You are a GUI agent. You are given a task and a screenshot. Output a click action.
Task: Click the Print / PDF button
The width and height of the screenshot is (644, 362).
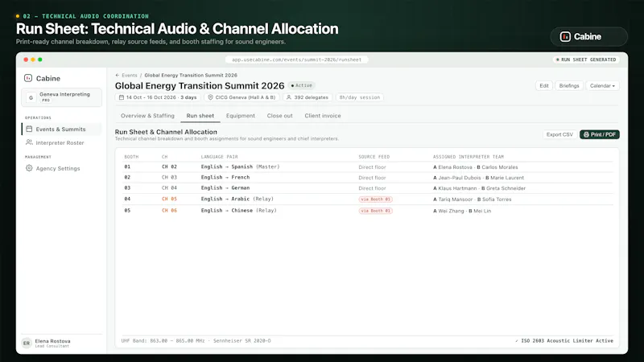tap(600, 134)
